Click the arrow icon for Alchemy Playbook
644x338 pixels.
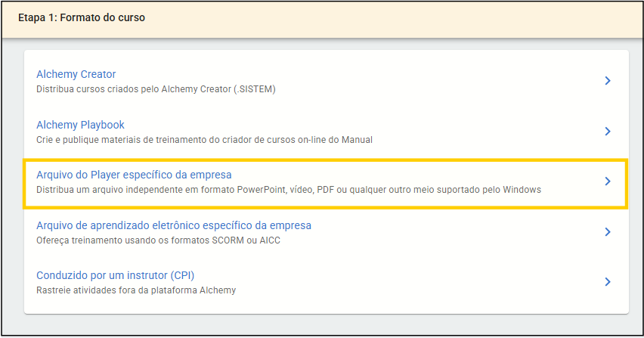pyautogui.click(x=608, y=132)
